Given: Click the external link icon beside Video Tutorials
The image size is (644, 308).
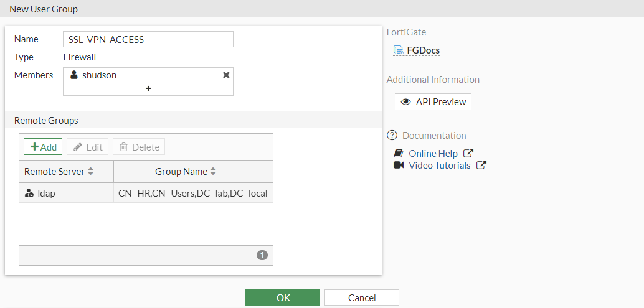Looking at the screenshot, I should [x=481, y=165].
